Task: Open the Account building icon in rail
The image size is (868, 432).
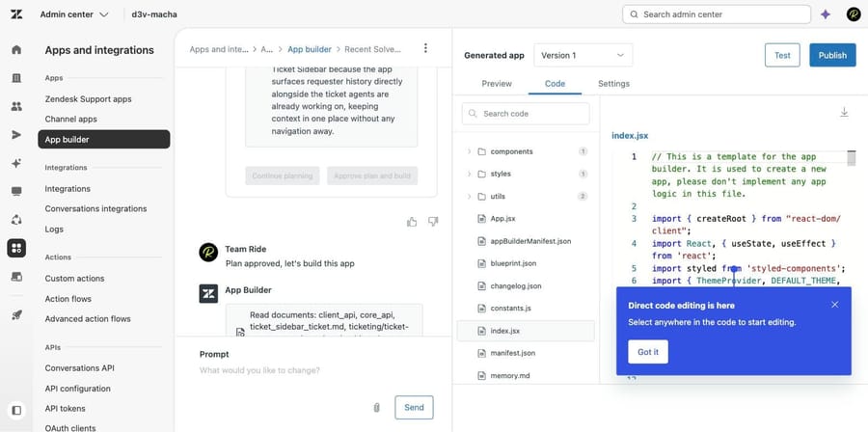Action: pos(16,78)
